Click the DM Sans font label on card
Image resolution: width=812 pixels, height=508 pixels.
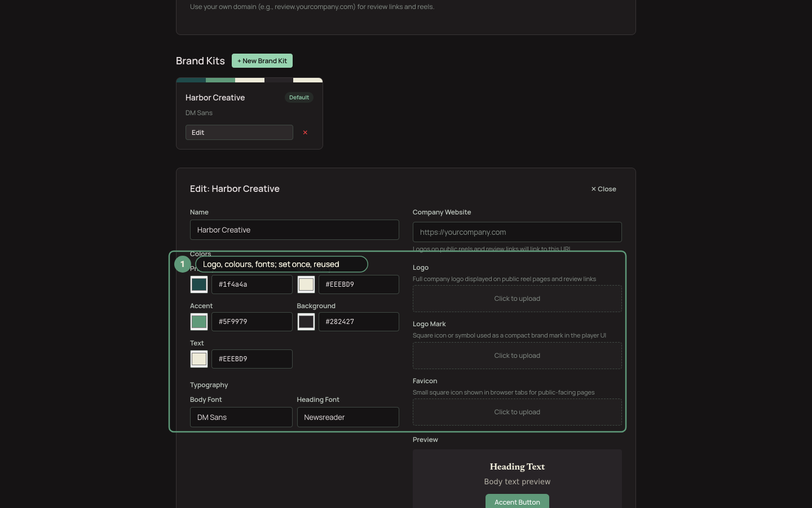pyautogui.click(x=199, y=113)
